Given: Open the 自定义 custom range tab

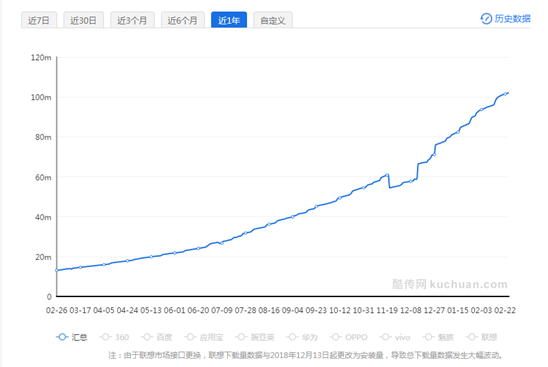Looking at the screenshot, I should (273, 20).
